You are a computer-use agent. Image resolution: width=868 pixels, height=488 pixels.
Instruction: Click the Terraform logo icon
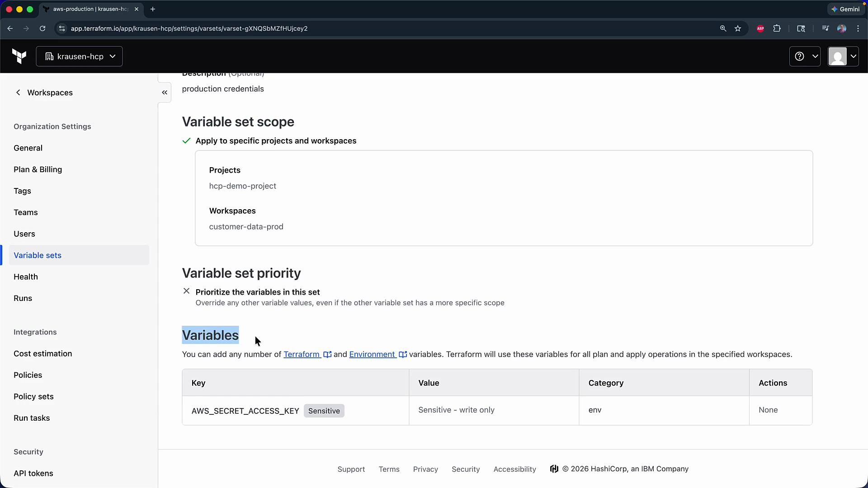(x=19, y=56)
